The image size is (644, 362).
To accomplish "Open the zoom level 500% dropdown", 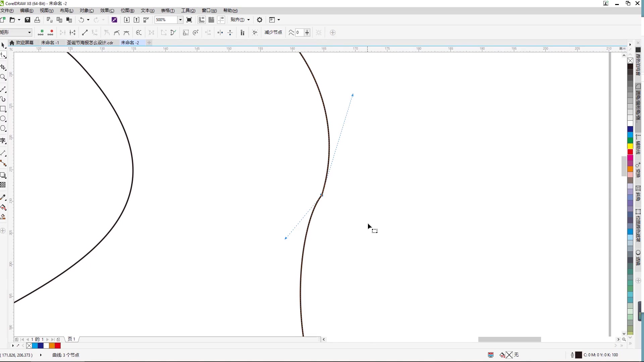I will (180, 20).
